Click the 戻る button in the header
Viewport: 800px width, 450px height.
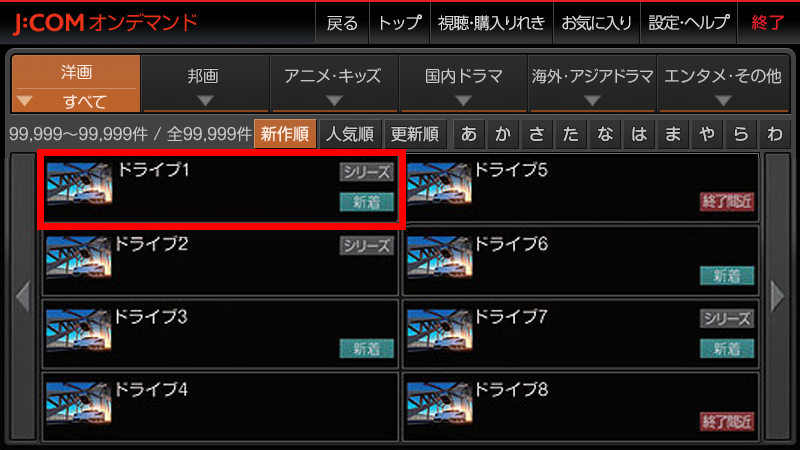342,23
